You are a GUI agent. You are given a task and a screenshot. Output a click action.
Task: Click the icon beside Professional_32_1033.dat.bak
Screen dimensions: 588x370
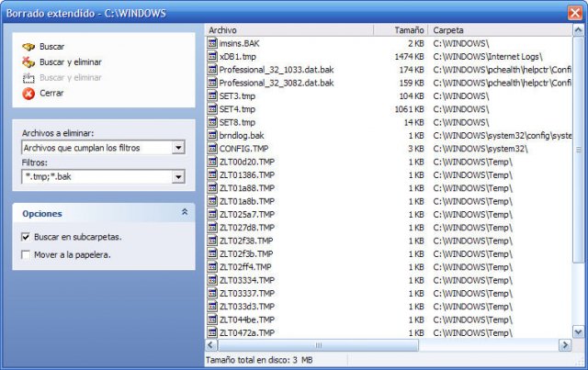[x=212, y=70]
